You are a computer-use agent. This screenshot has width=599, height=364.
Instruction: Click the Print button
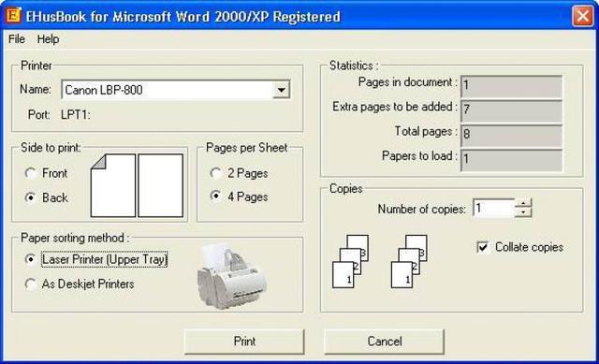(244, 342)
